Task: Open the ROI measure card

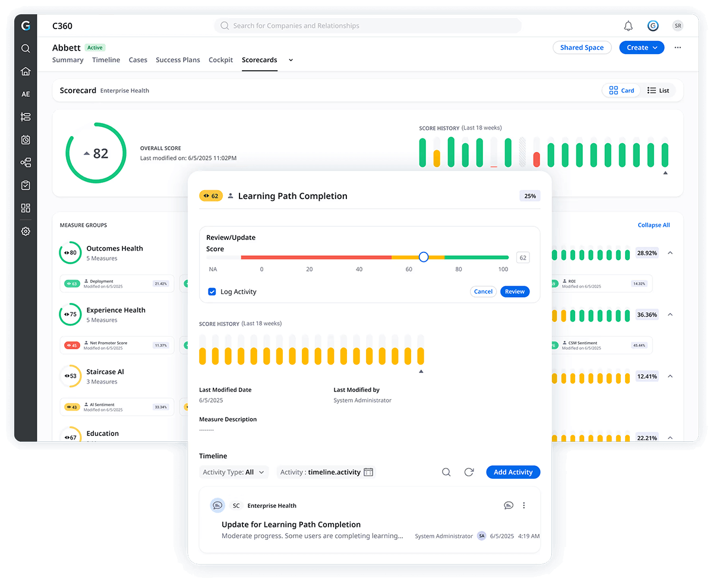Action: tap(601, 284)
